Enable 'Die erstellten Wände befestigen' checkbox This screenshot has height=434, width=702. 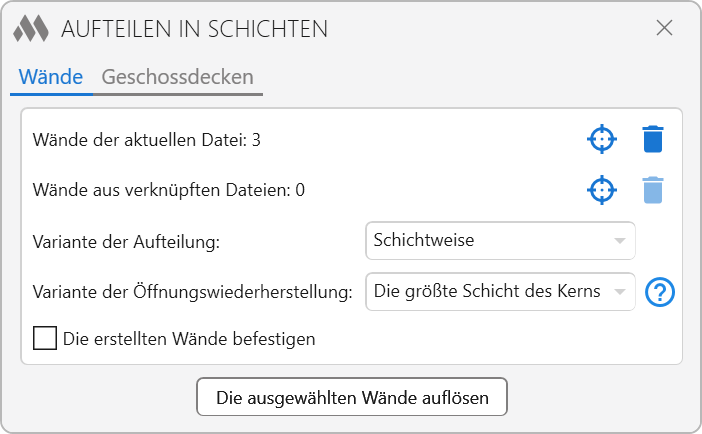(45, 338)
